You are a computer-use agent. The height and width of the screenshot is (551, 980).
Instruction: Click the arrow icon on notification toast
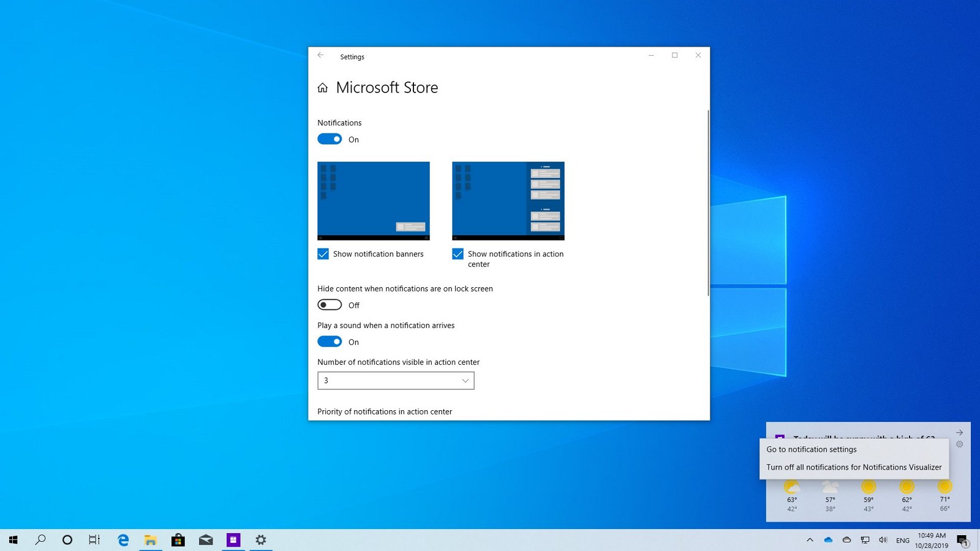[x=960, y=432]
